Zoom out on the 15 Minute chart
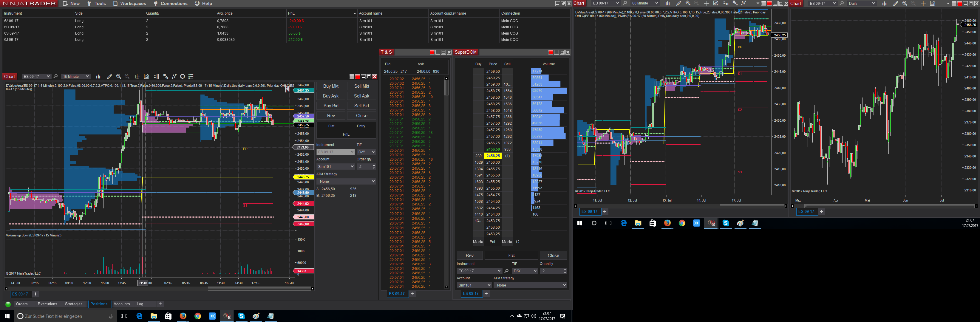This screenshot has width=980, height=322. (127, 76)
